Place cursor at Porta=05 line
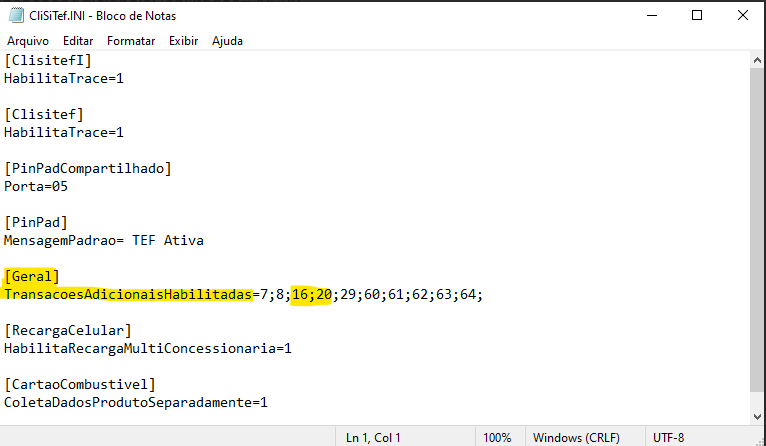This screenshot has width=766, height=446. [x=36, y=187]
